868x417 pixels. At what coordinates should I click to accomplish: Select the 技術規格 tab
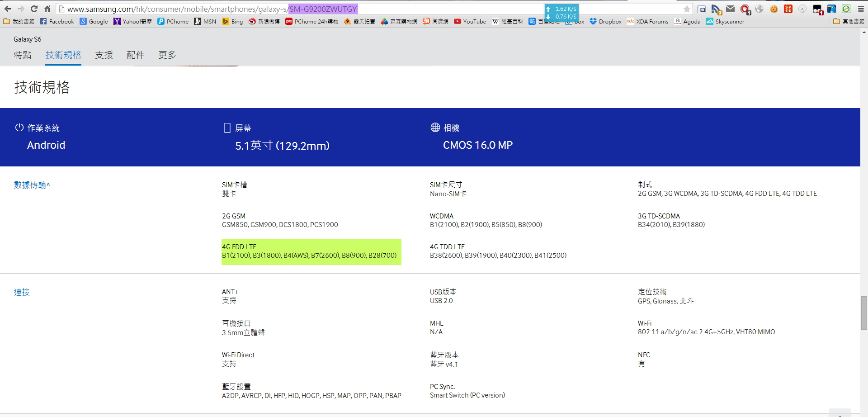63,55
